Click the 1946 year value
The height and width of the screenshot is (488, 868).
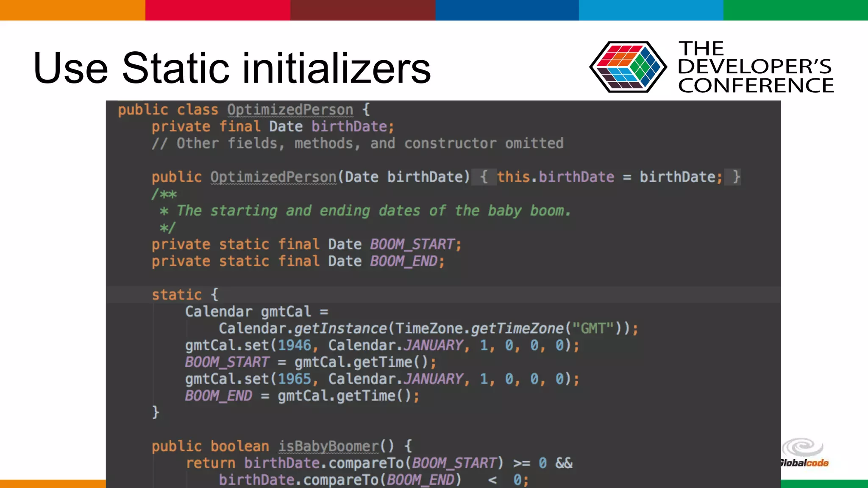tap(294, 345)
